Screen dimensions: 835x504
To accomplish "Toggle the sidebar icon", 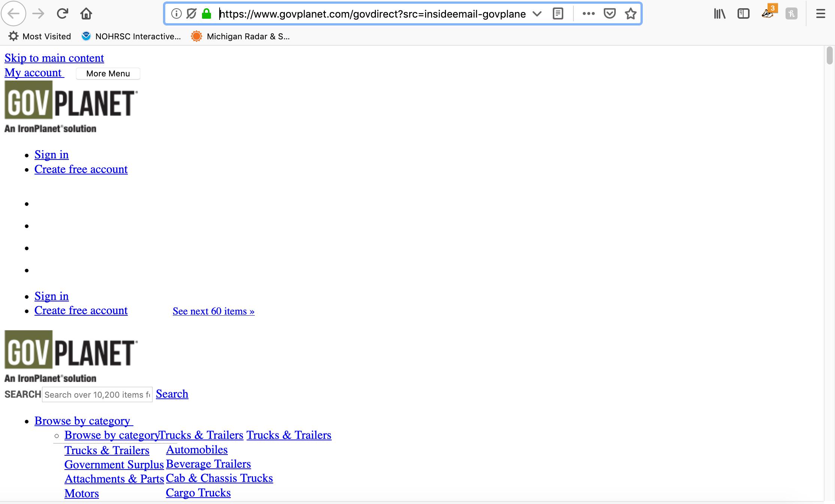I will 744,13.
